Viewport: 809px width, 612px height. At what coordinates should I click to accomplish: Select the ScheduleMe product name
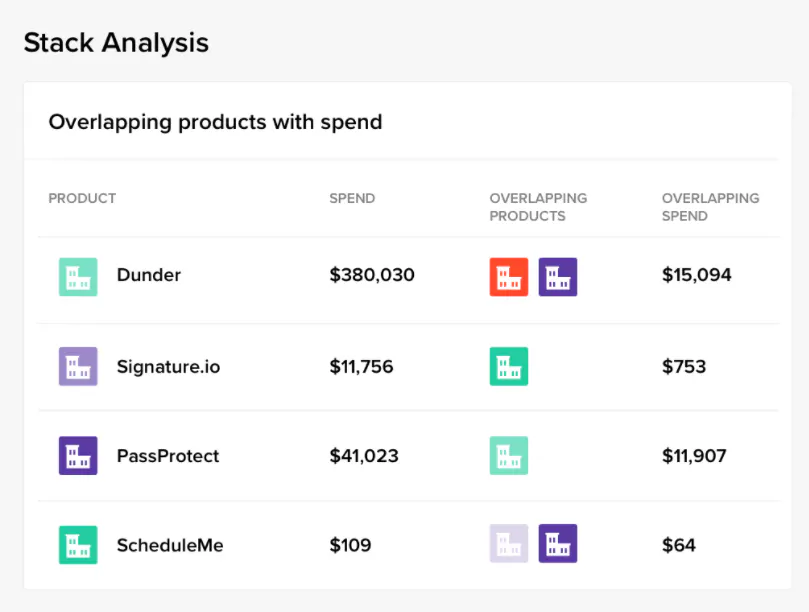tap(170, 545)
